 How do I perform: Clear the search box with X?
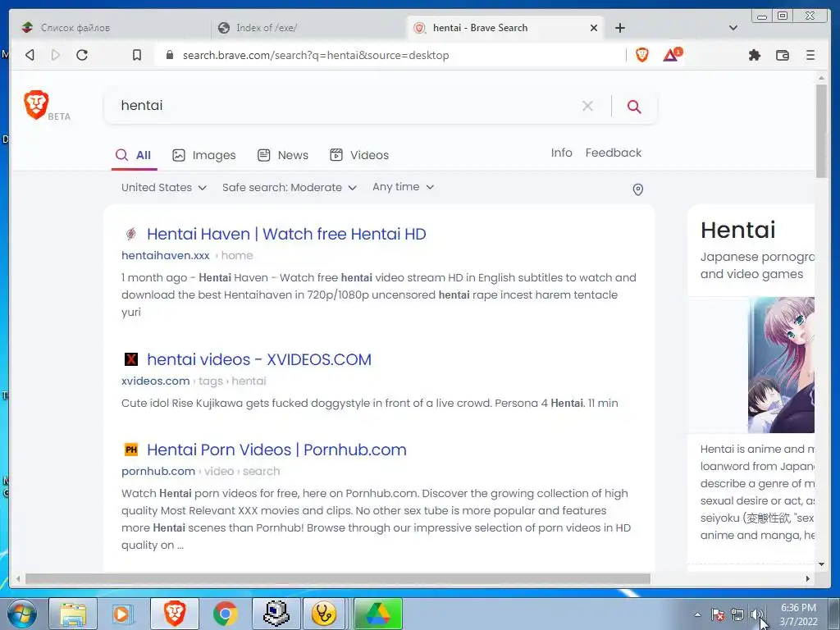click(x=587, y=106)
